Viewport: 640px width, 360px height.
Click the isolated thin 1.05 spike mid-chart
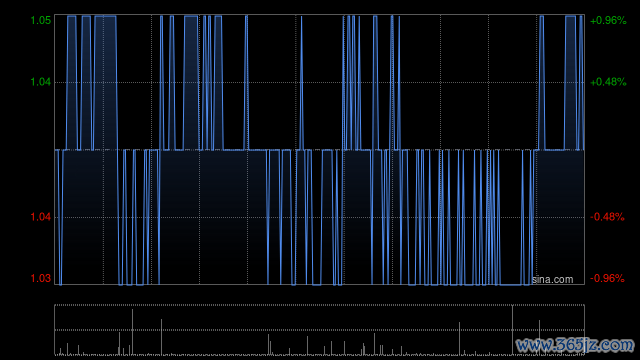coord(302,83)
